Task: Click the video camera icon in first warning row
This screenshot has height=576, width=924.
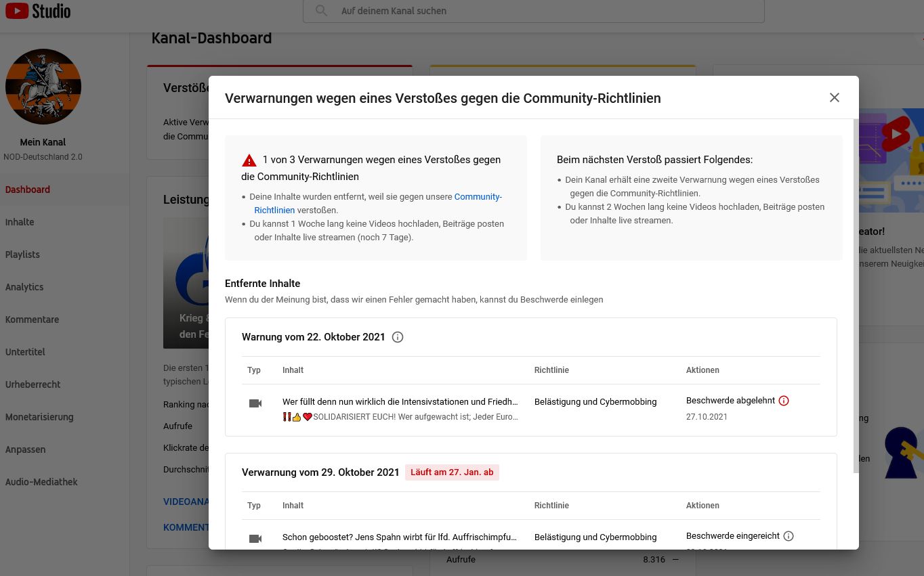Action: click(x=255, y=403)
